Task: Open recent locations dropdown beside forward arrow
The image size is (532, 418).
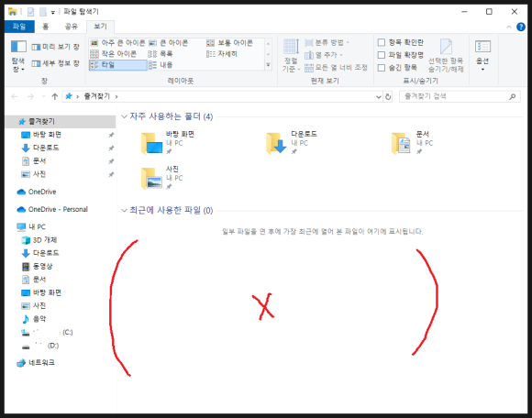Action: point(43,96)
